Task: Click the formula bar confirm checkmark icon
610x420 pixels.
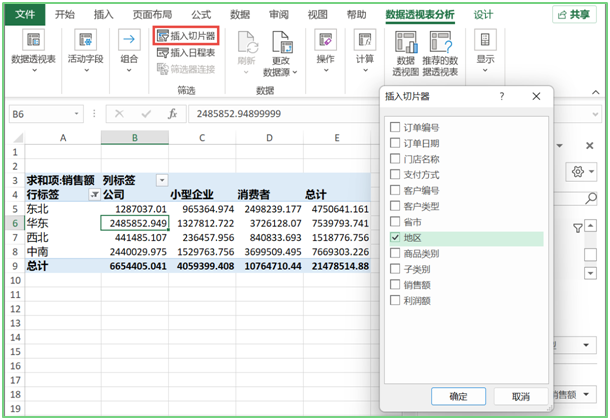Action: point(146,114)
